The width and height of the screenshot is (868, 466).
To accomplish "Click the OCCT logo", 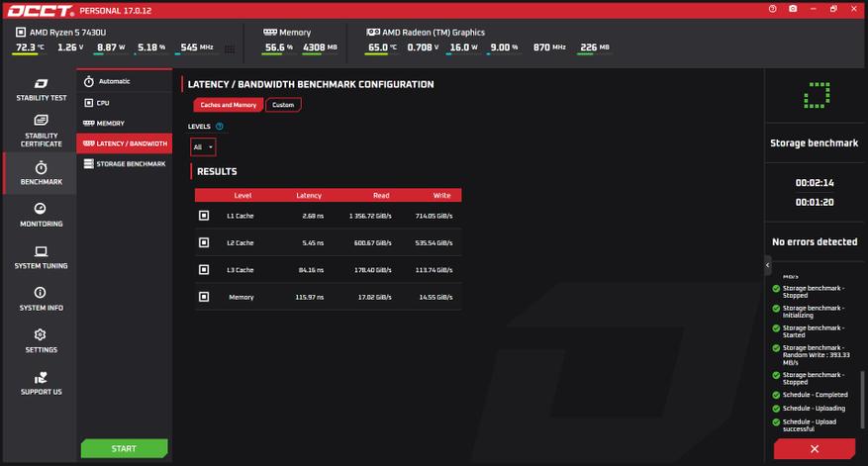I will pos(40,11).
